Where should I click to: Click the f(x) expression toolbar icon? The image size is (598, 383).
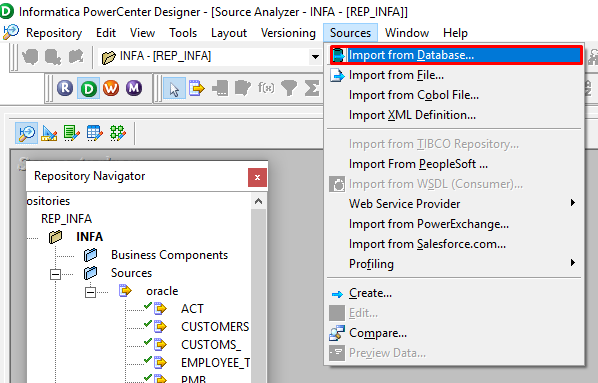point(265,88)
